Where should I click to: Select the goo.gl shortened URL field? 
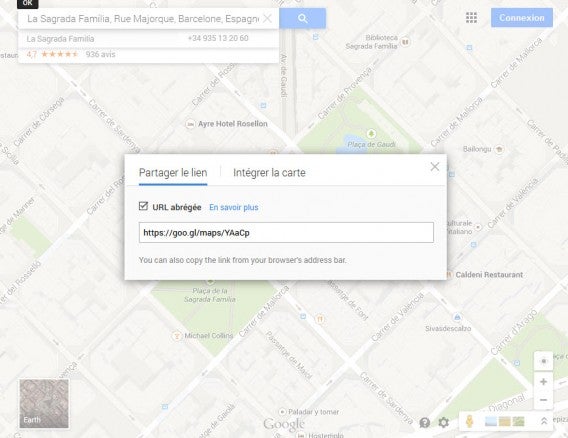[286, 233]
